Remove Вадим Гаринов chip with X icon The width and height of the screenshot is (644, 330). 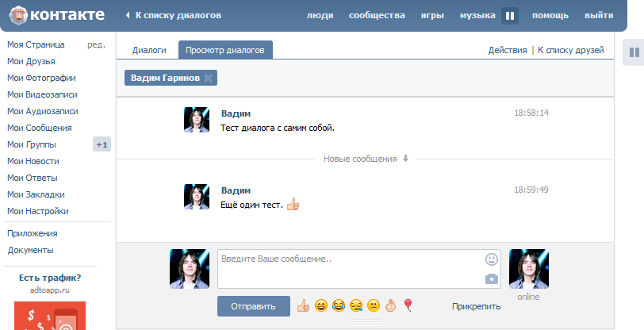209,78
